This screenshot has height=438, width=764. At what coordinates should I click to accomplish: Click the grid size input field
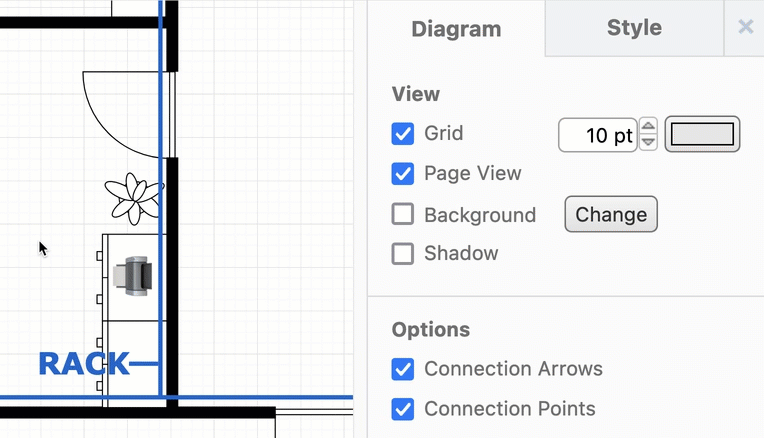597,135
